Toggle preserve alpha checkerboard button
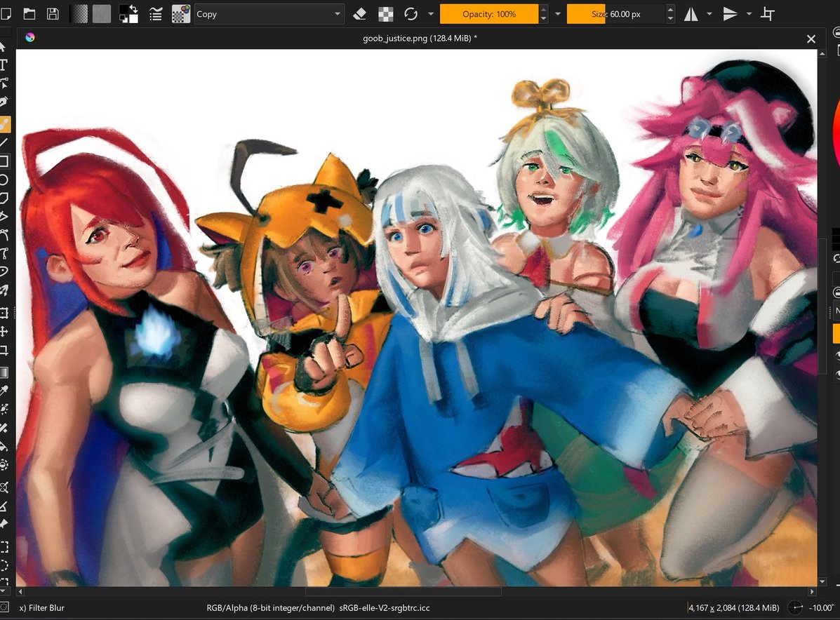The height and width of the screenshot is (620, 840). coord(386,14)
